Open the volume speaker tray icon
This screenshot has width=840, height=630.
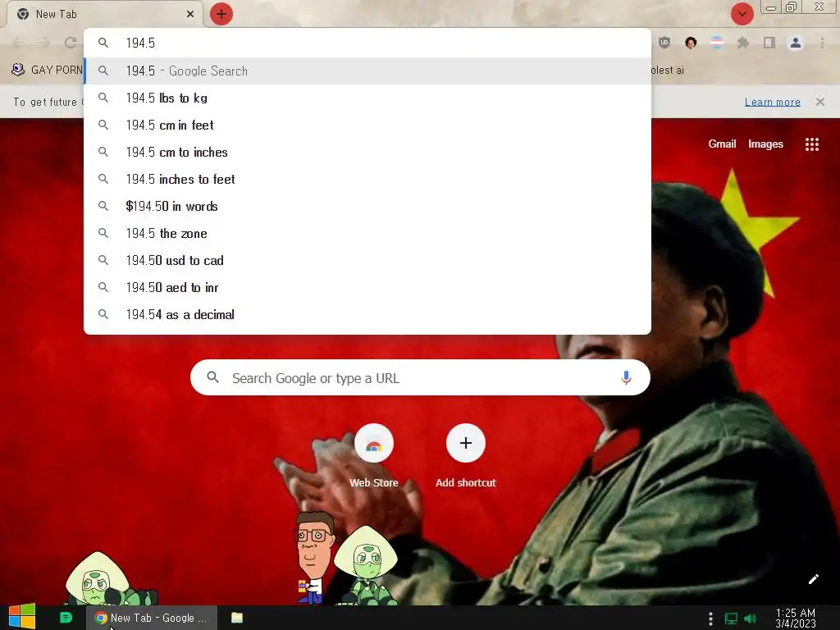point(751,619)
